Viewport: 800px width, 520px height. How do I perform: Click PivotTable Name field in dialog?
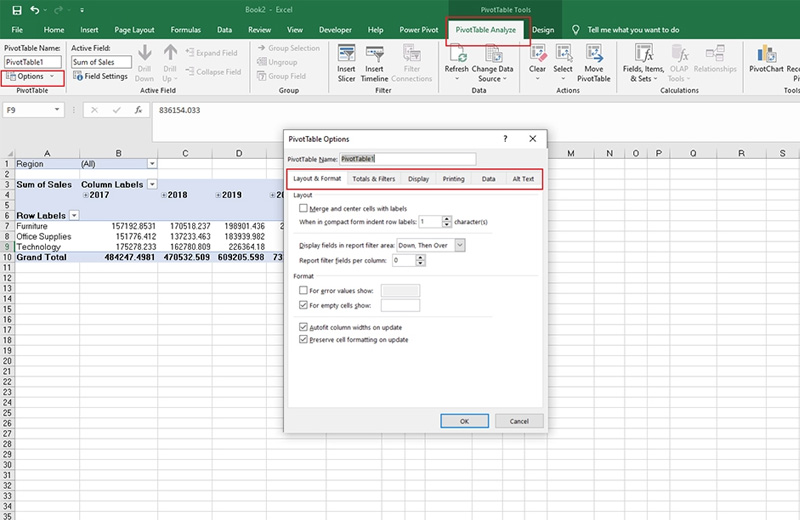coord(408,159)
